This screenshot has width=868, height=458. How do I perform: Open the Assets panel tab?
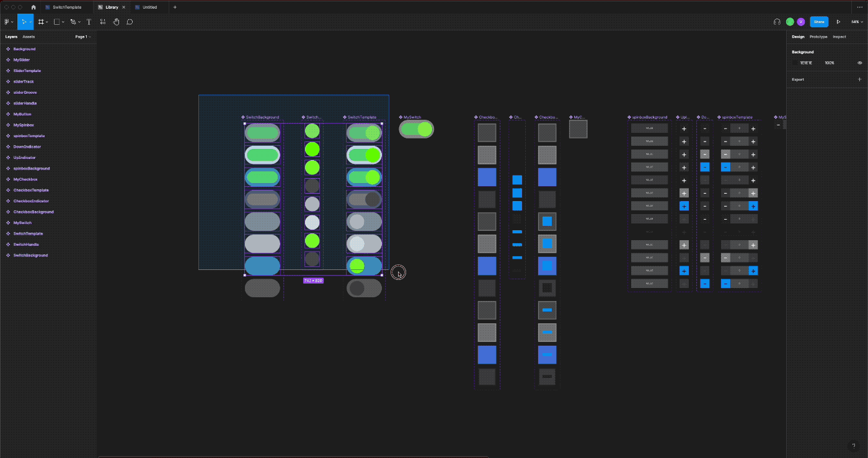click(29, 37)
